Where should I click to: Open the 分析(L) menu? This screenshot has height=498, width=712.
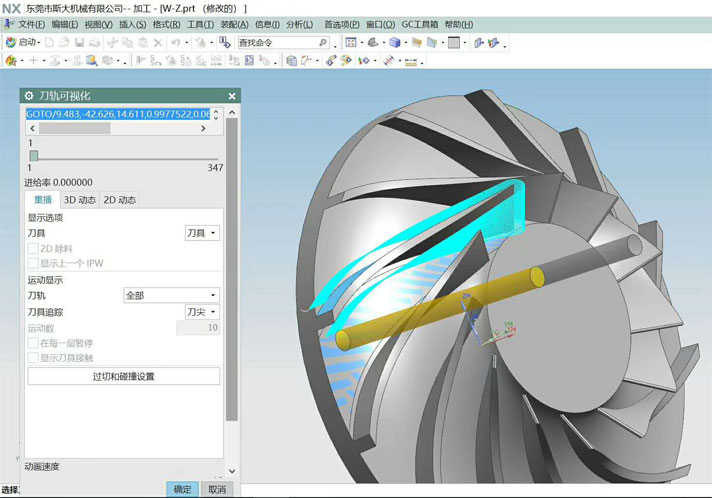(299, 24)
